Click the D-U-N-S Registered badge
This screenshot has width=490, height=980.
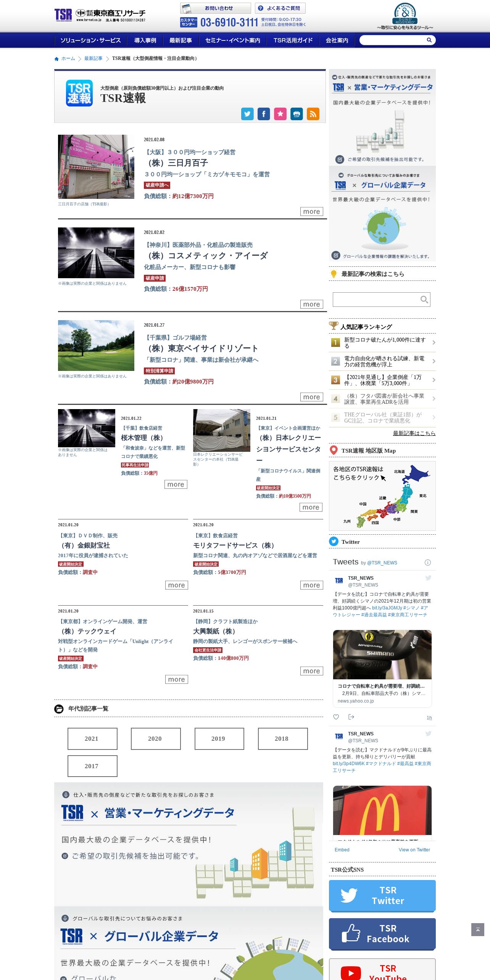[405, 16]
